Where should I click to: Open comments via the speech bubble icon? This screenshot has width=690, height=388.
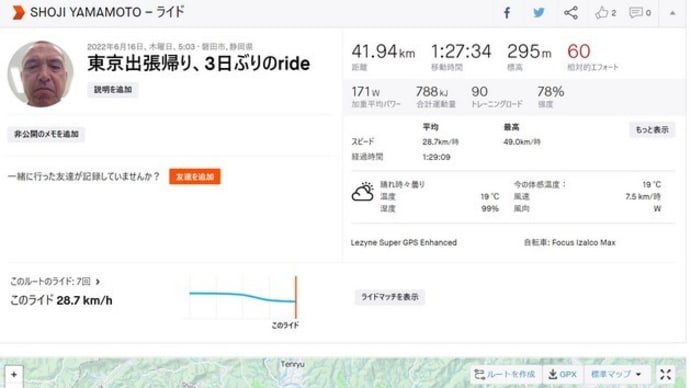[635, 13]
